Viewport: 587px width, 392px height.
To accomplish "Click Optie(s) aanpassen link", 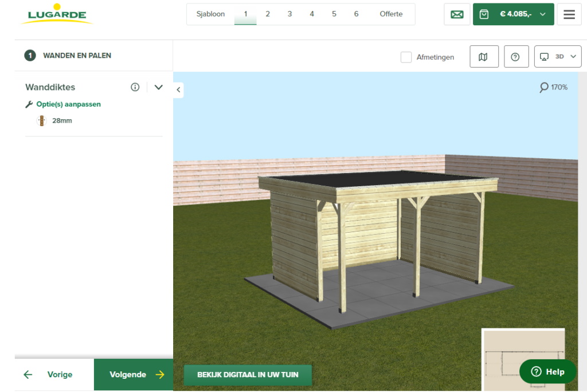I will 69,104.
